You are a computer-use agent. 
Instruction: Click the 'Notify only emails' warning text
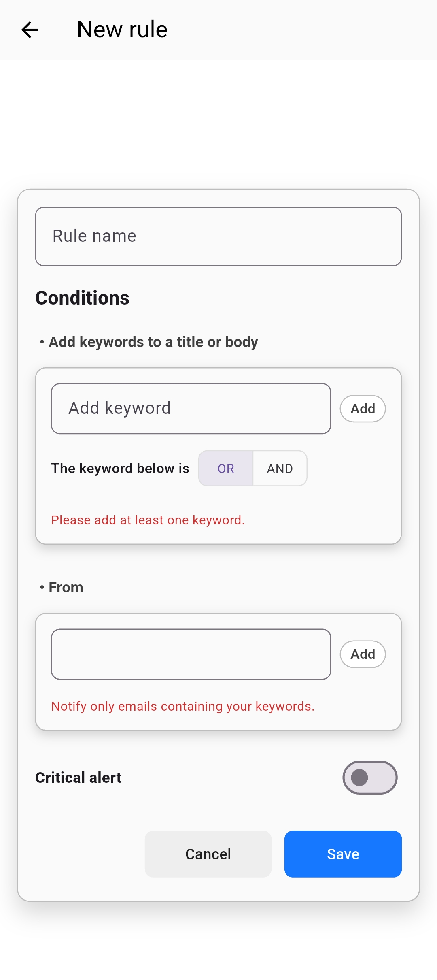click(183, 706)
